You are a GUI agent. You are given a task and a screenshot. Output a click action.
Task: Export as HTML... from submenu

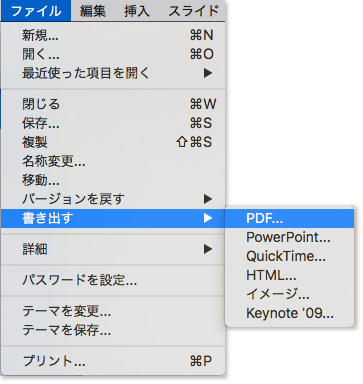(x=290, y=275)
